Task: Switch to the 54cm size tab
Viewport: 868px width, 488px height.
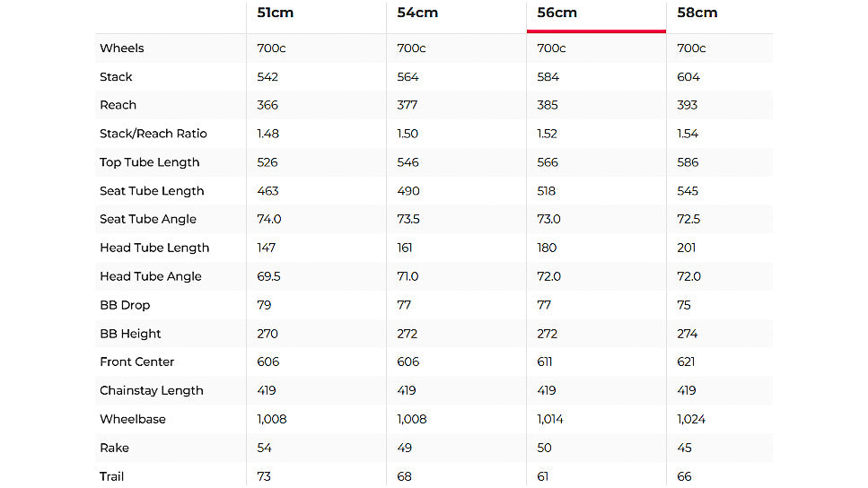Action: (x=415, y=13)
